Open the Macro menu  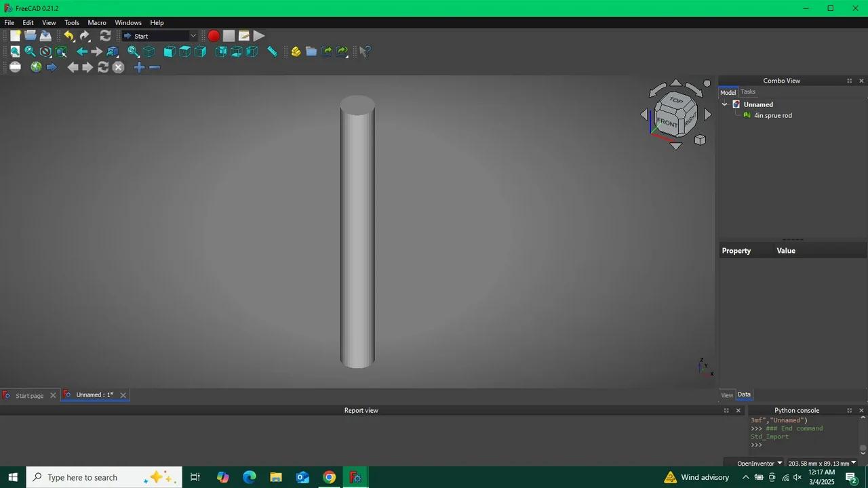click(97, 22)
